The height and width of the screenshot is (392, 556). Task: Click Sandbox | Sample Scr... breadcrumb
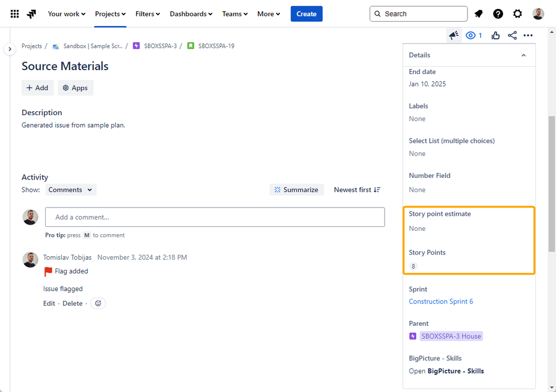[93, 46]
